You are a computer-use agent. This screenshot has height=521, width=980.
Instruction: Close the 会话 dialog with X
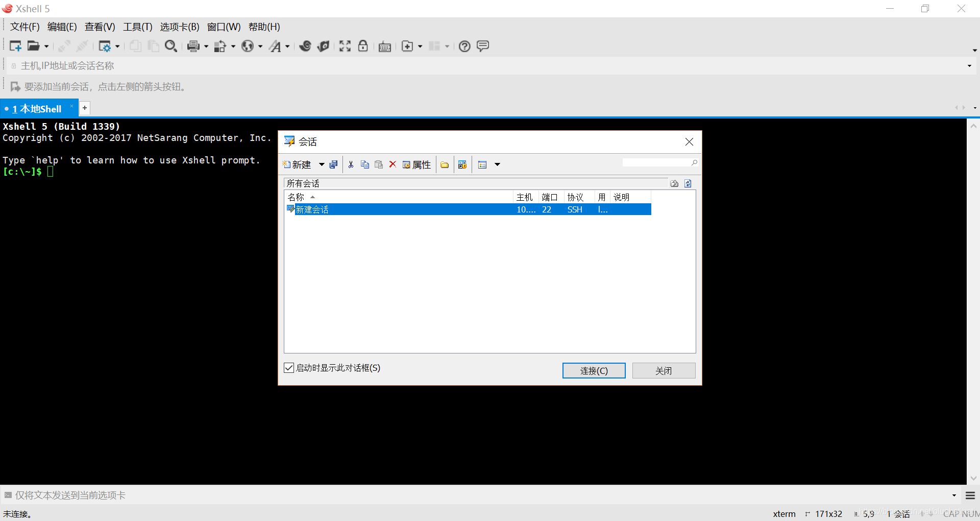(689, 141)
